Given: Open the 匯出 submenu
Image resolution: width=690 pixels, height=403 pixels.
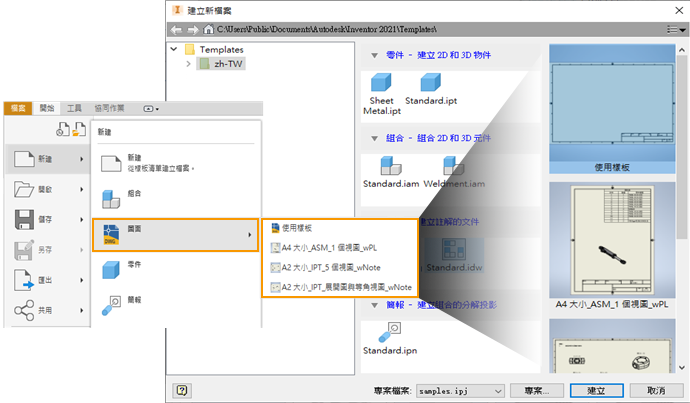Looking at the screenshot, I should (x=48, y=280).
